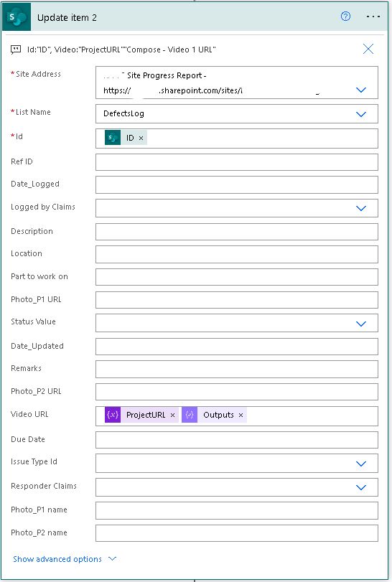Click into the Photo_P2 URL field
Screen dimensions: 392x582
pos(237,392)
